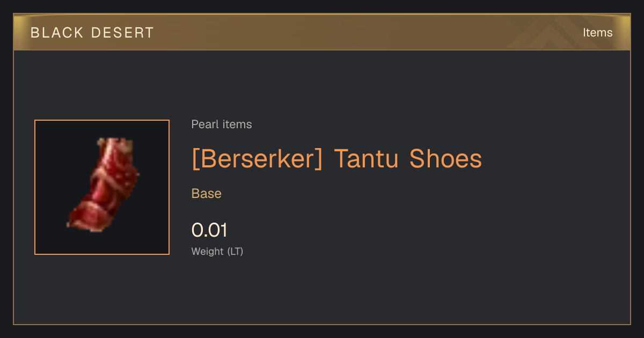Open the Items link in the header
Image resolution: width=644 pixels, height=338 pixels.
pyautogui.click(x=597, y=33)
